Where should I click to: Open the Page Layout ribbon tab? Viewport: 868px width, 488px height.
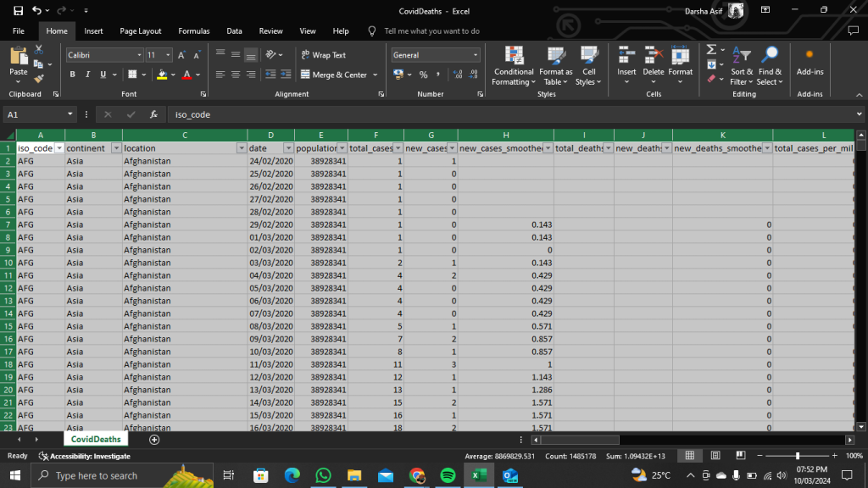click(x=140, y=31)
